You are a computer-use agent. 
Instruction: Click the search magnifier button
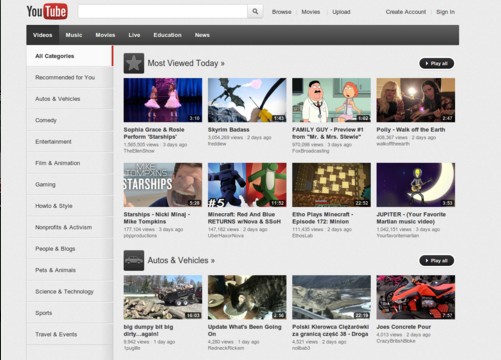pyautogui.click(x=255, y=12)
